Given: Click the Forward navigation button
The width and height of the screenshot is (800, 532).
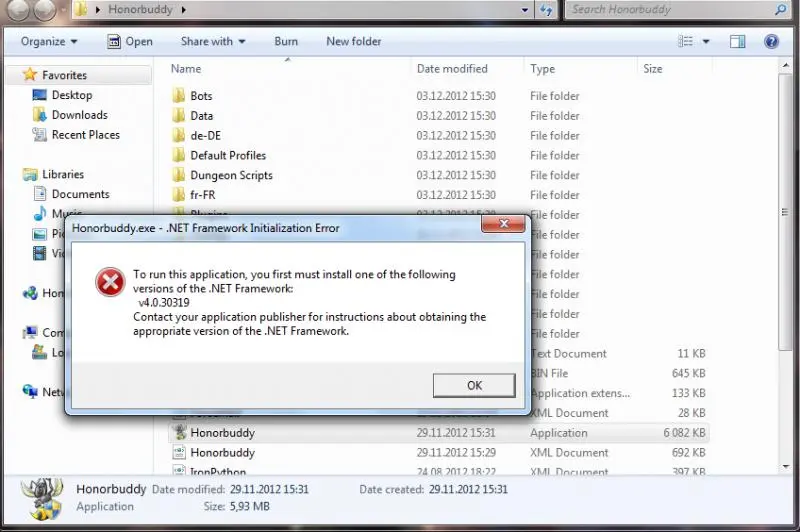Looking at the screenshot, I should click(x=45, y=9).
